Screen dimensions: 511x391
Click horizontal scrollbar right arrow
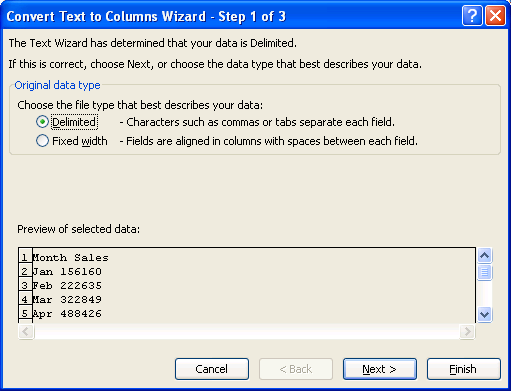pos(467,331)
